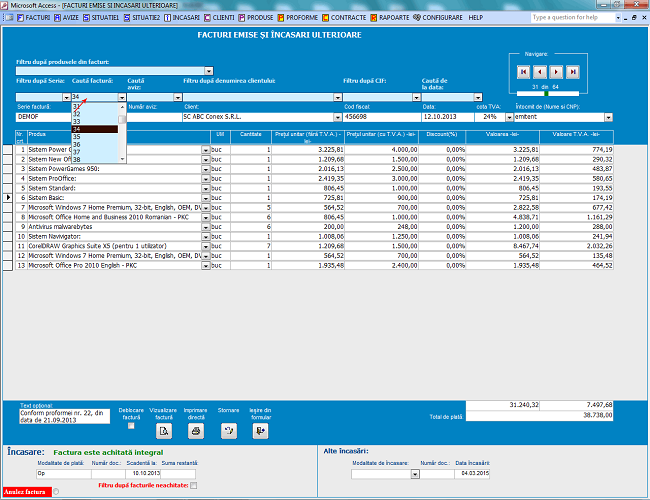The height and width of the screenshot is (500, 650).
Task: Click the Text optional field
Action: click(65, 417)
